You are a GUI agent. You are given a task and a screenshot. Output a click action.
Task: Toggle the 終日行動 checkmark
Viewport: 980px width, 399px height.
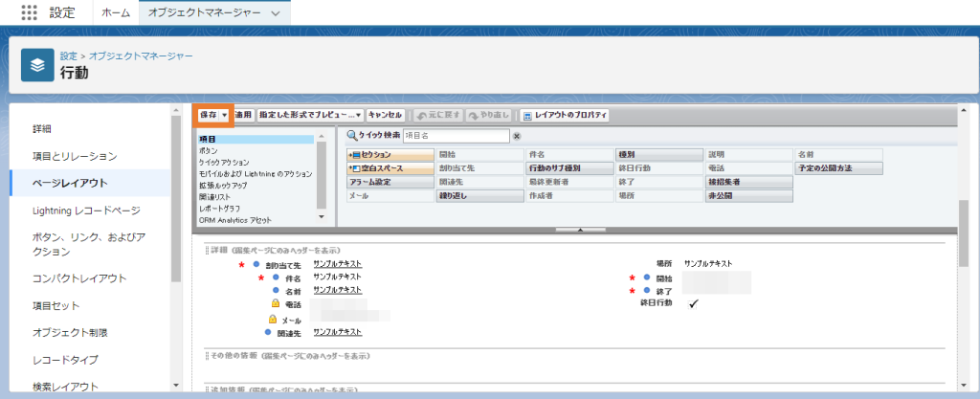[693, 303]
